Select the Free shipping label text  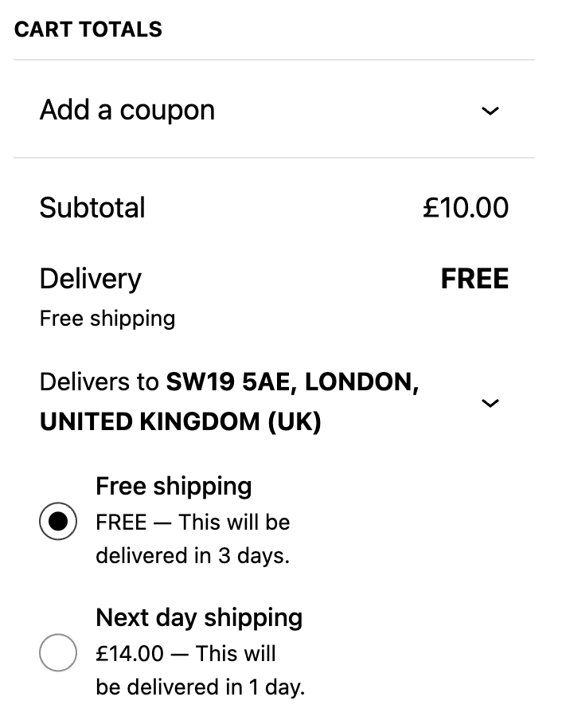[x=174, y=486]
